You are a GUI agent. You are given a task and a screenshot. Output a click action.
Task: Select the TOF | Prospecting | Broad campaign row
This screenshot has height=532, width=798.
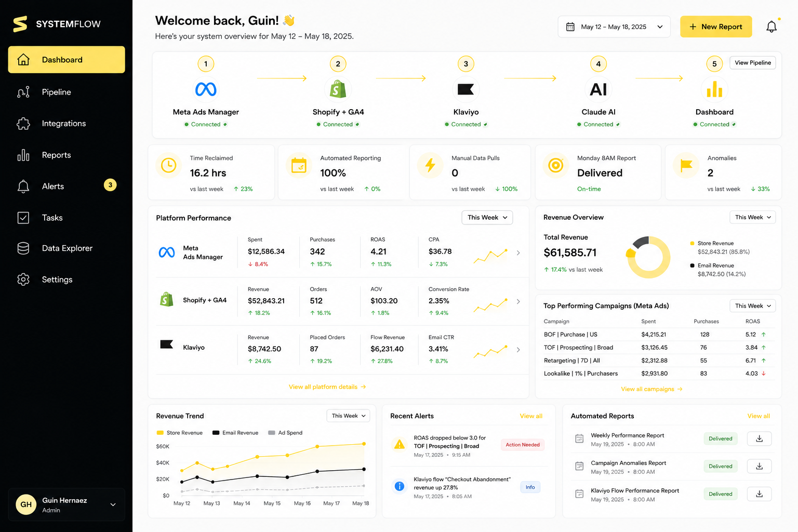(x=659, y=348)
